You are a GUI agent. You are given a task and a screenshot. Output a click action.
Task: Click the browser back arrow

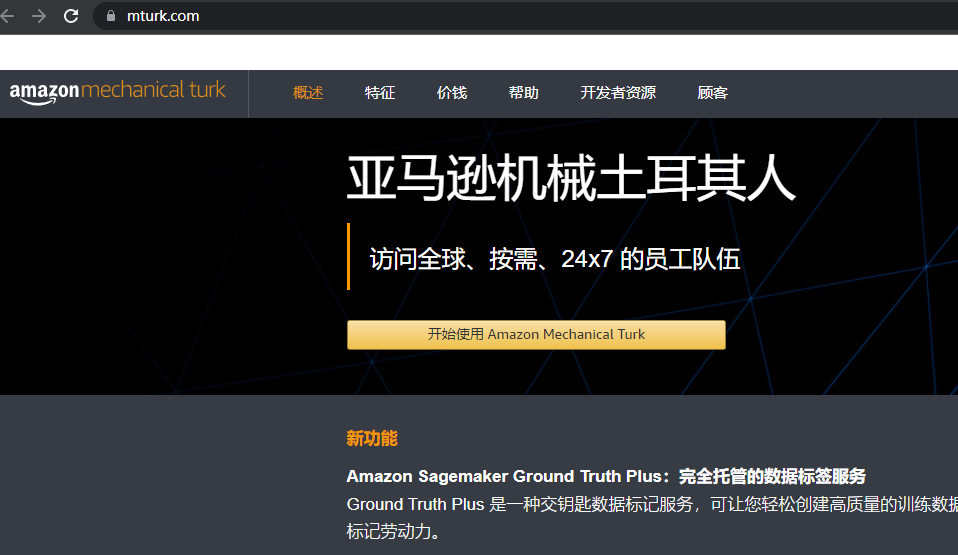point(8,16)
